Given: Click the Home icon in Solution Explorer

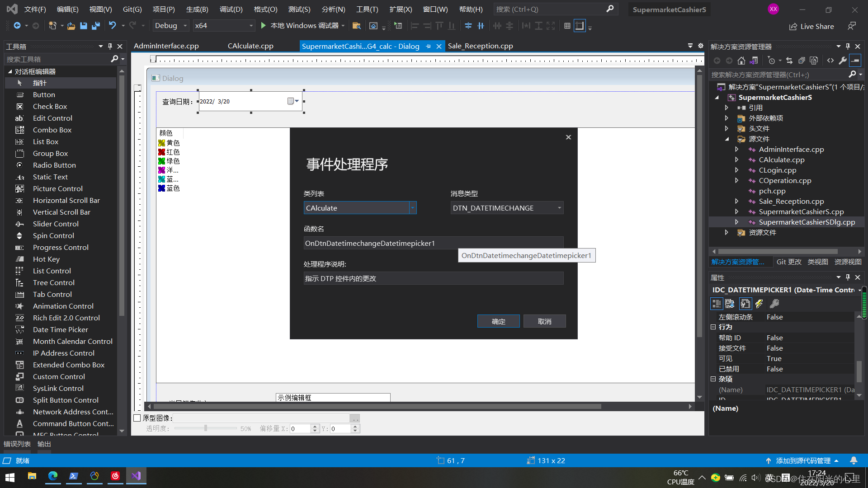Looking at the screenshot, I should pyautogui.click(x=741, y=61).
